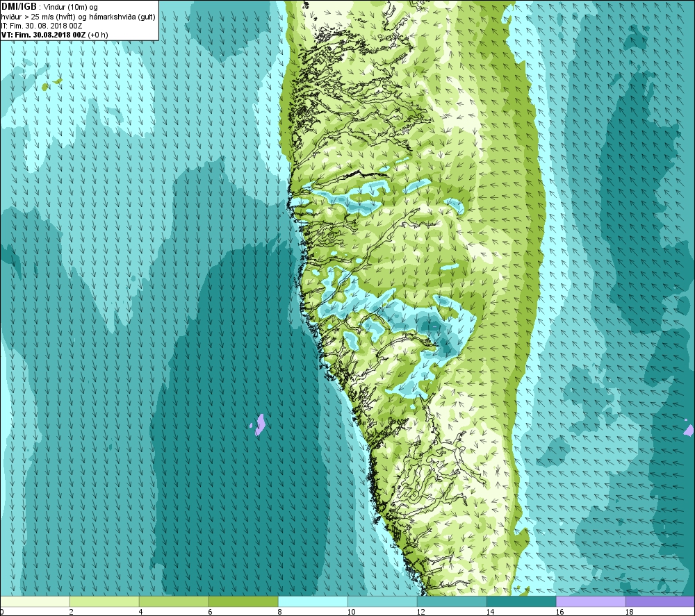Click the legend scale label '14'

490,612
